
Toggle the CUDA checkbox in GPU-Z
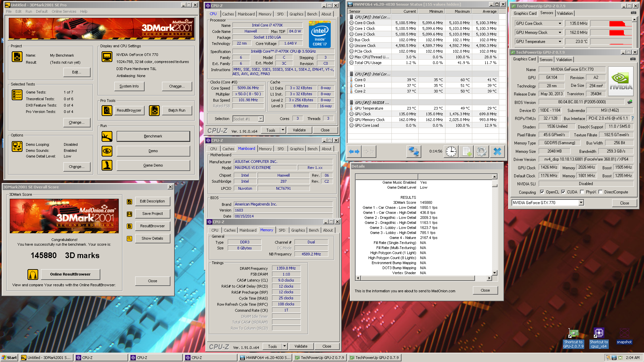[x=563, y=192]
